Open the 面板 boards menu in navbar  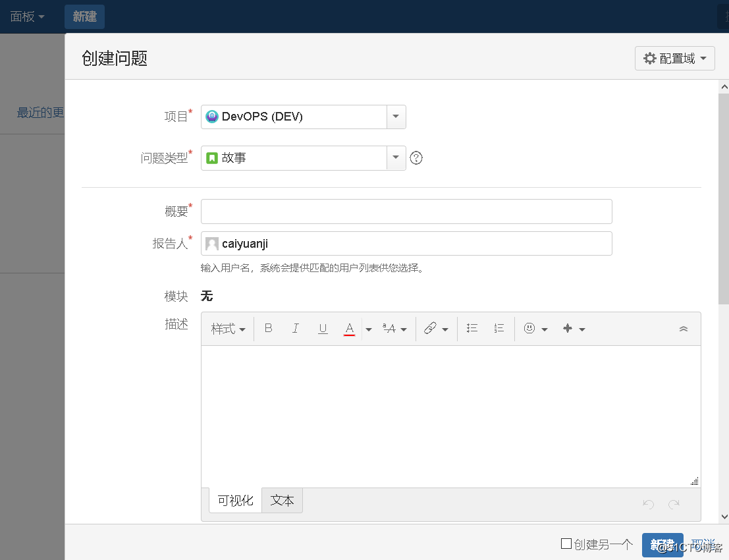pyautogui.click(x=27, y=16)
